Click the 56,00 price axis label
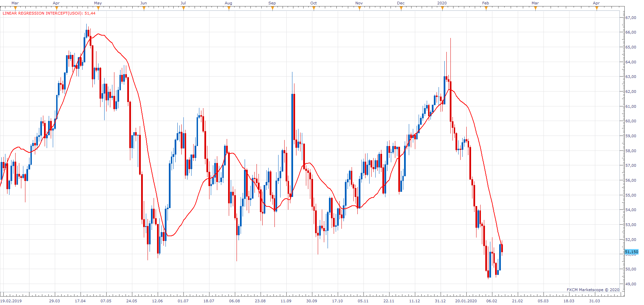644x305 pixels. tap(631, 180)
